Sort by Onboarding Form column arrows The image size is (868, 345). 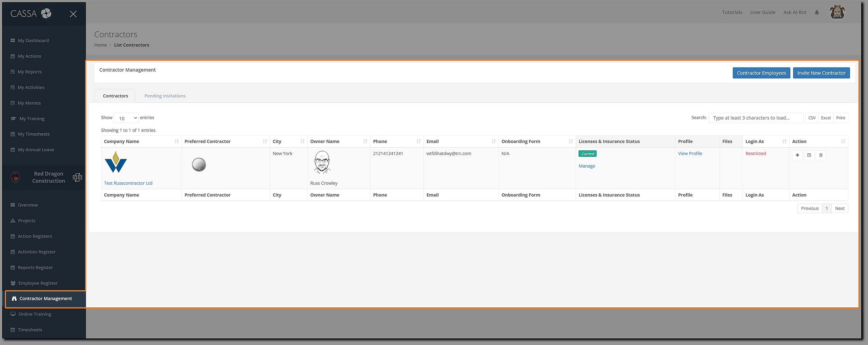[571, 141]
